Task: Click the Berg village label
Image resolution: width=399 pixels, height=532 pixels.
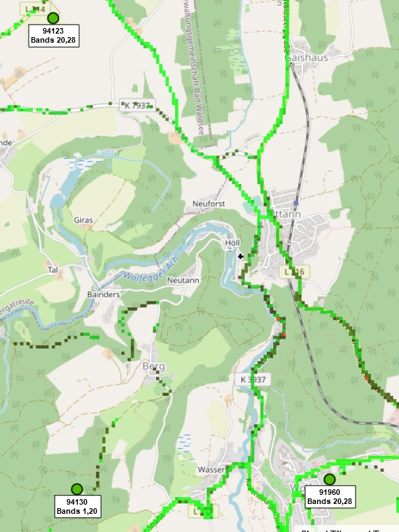Action: 154,366
